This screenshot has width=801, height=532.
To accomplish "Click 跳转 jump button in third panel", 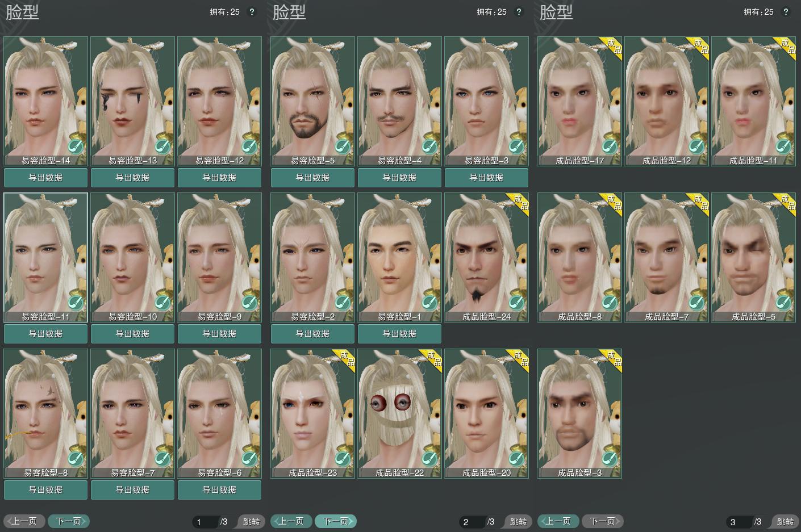I will point(785,522).
